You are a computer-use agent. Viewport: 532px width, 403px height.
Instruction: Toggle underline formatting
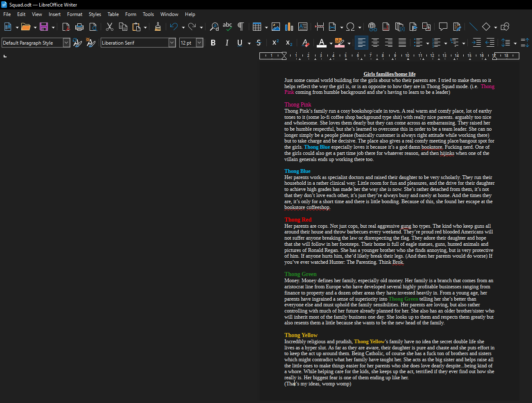click(240, 43)
